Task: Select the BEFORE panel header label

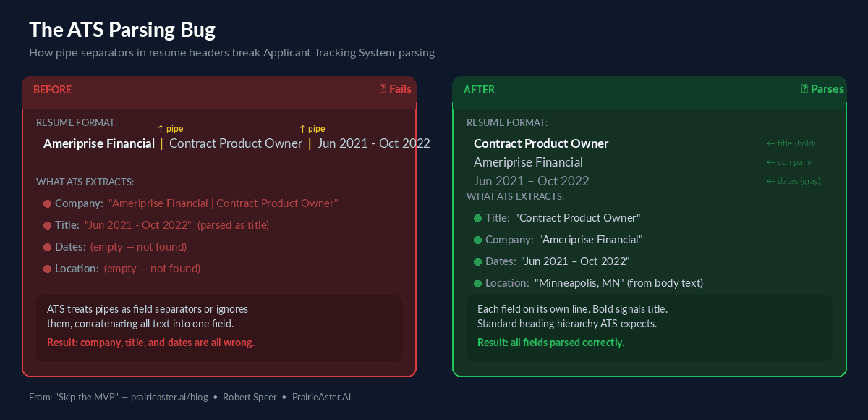Action: coord(52,90)
